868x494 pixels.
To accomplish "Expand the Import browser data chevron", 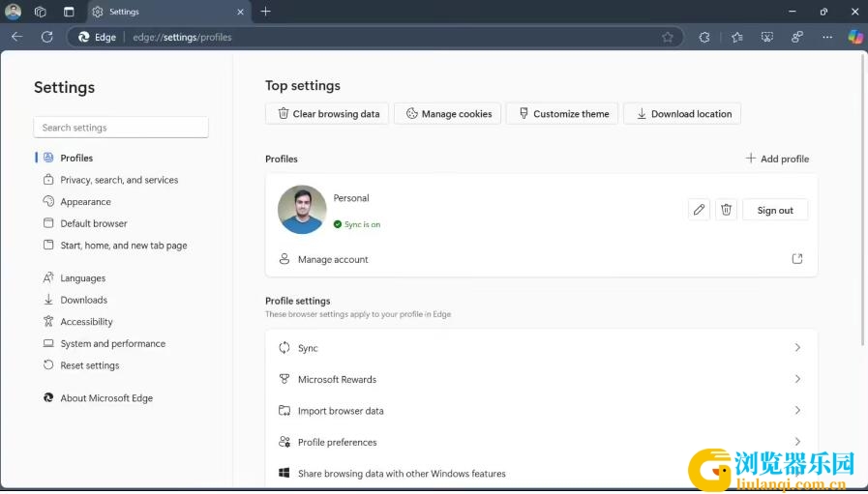I will click(x=797, y=411).
